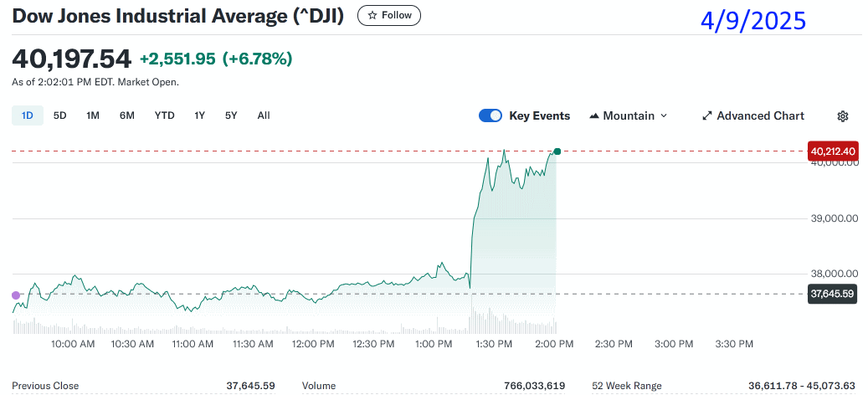868x395 pixels.
Task: Click the Advanced Chart expand arrows icon
Action: (x=706, y=116)
